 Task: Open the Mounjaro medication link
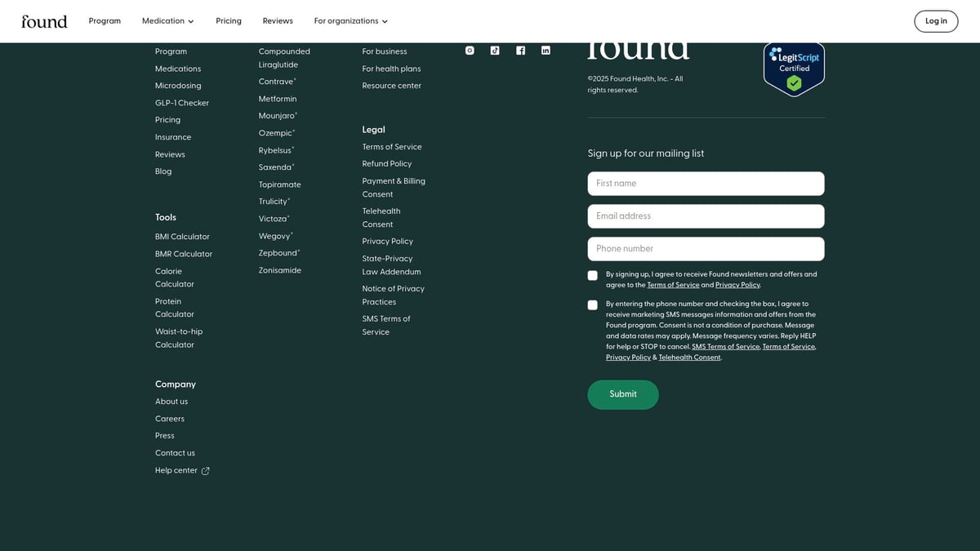(278, 116)
